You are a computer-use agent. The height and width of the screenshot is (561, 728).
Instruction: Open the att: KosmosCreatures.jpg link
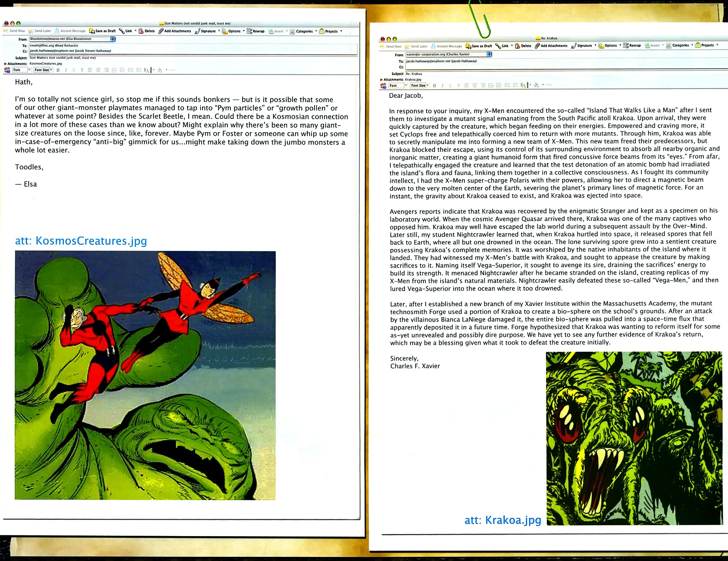coord(81,241)
